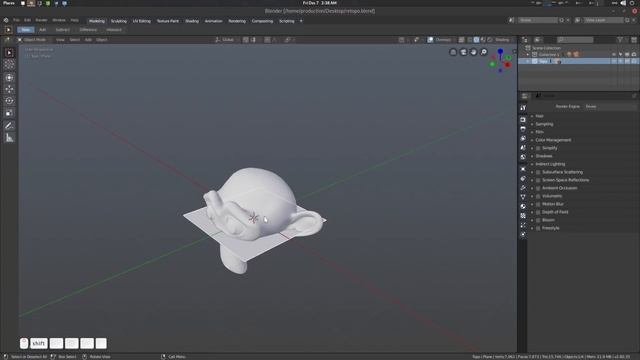Open the Blender logo menu
The height and width of the screenshot is (360, 640).
6,20
